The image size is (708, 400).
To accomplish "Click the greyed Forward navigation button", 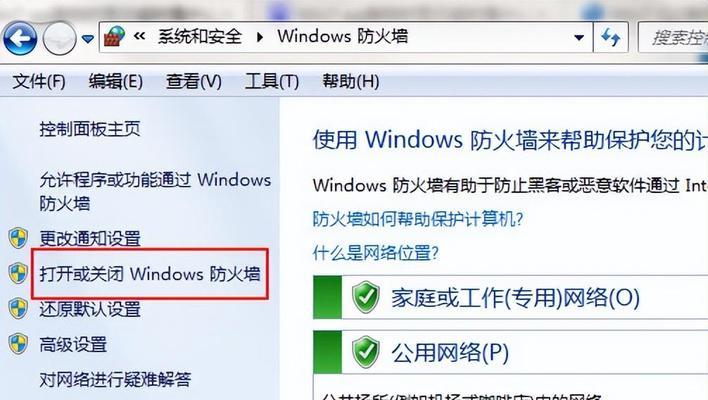I will pos(59,39).
